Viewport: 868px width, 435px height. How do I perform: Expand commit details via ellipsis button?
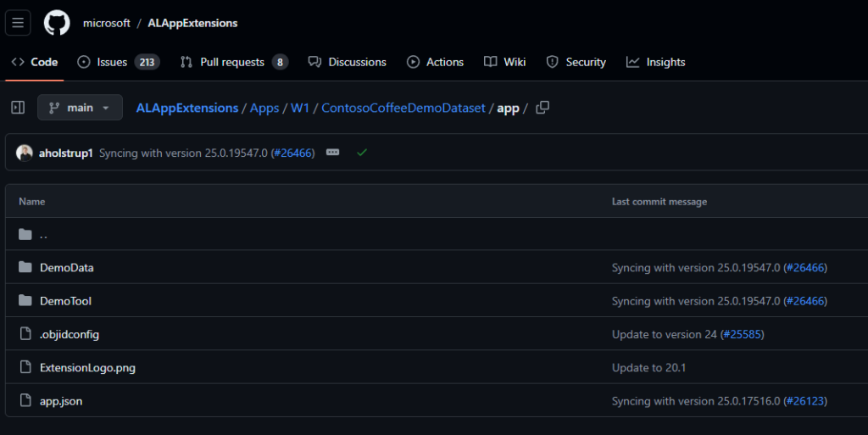332,152
